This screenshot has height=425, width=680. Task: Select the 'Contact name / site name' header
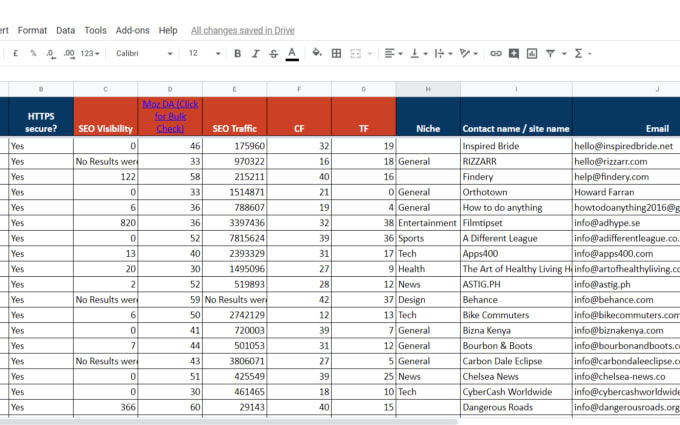516,116
